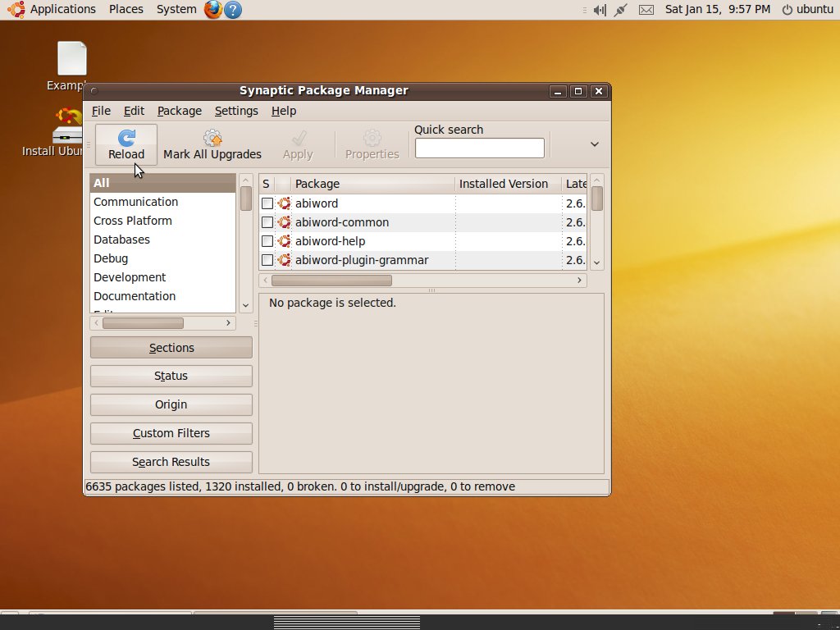Select the abiword-plugin-grammar package name
The width and height of the screenshot is (840, 630).
coord(362,260)
